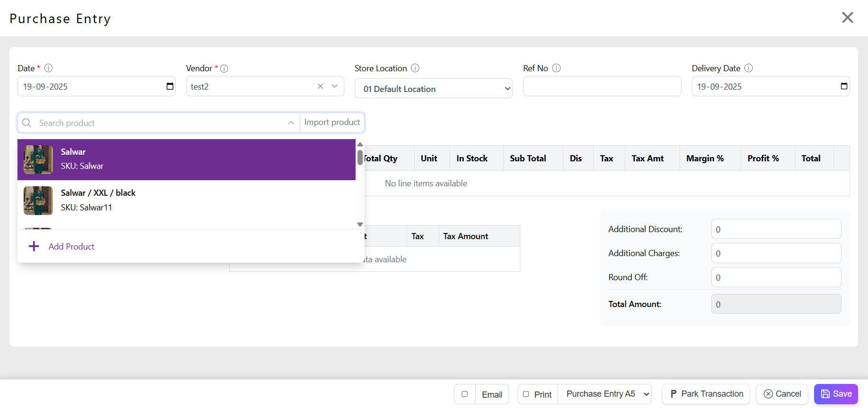Clear the selected vendor test2
Image resolution: width=868 pixels, height=408 pixels.
click(x=321, y=86)
